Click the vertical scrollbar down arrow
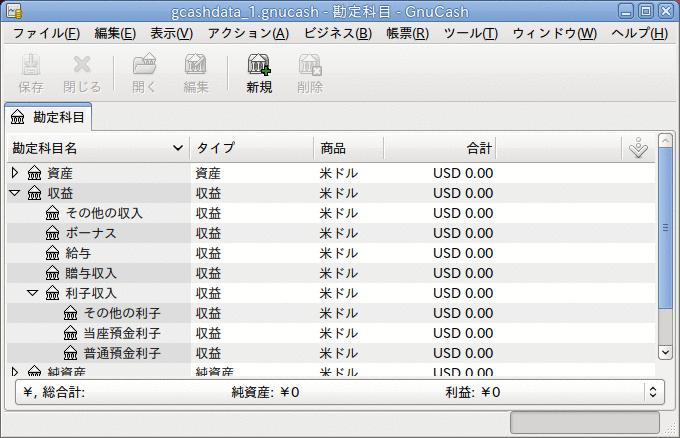The image size is (680, 438). pyautogui.click(x=665, y=352)
